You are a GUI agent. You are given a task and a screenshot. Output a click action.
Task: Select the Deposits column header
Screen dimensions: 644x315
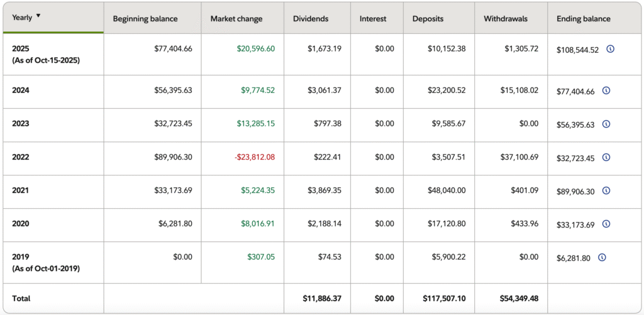coord(428,19)
